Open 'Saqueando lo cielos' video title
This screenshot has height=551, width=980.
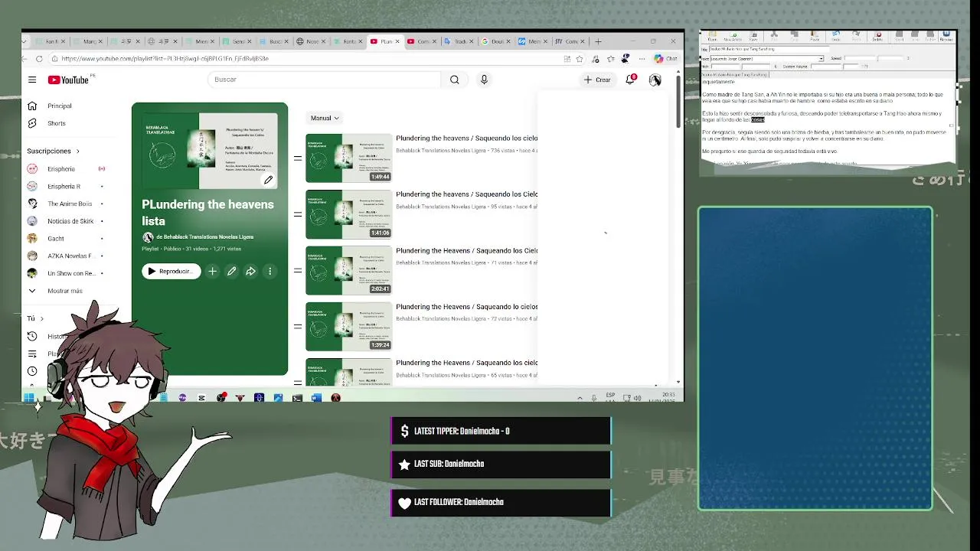pyautogui.click(x=467, y=307)
